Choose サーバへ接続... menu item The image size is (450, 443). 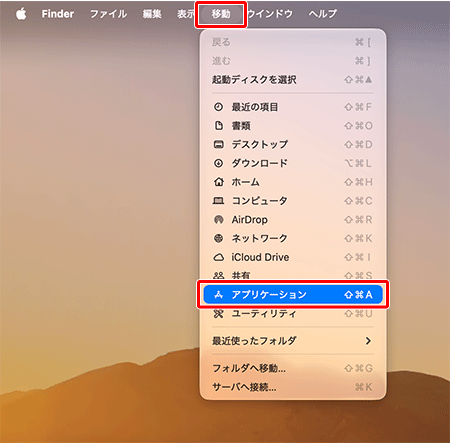(292, 387)
